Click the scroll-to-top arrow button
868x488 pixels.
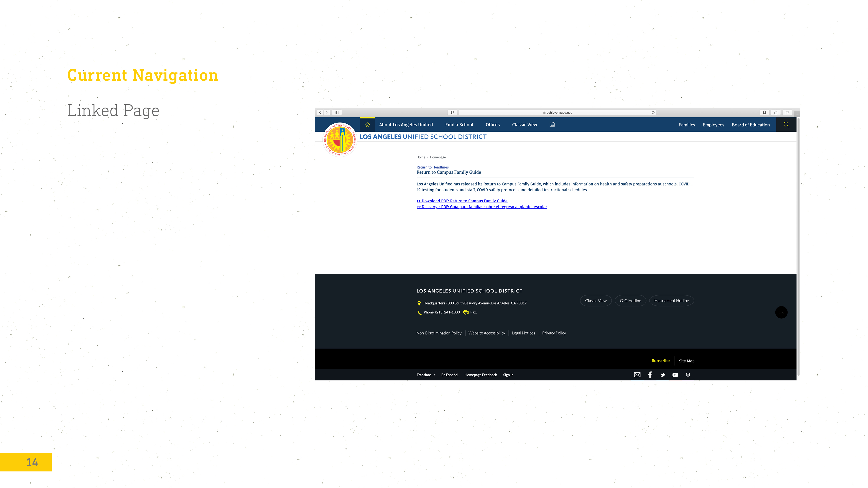click(x=781, y=312)
